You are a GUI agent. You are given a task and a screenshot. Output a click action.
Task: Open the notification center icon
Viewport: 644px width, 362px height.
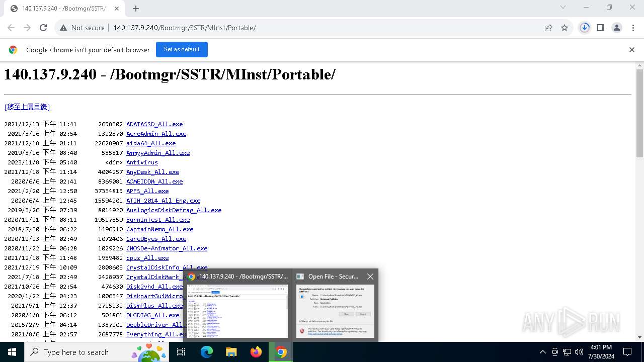pyautogui.click(x=627, y=352)
